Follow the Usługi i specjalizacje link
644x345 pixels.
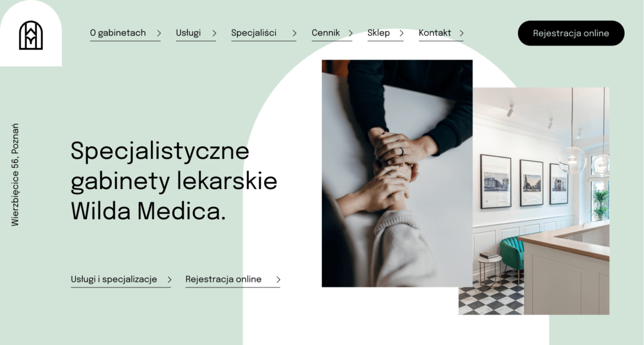pyautogui.click(x=114, y=279)
